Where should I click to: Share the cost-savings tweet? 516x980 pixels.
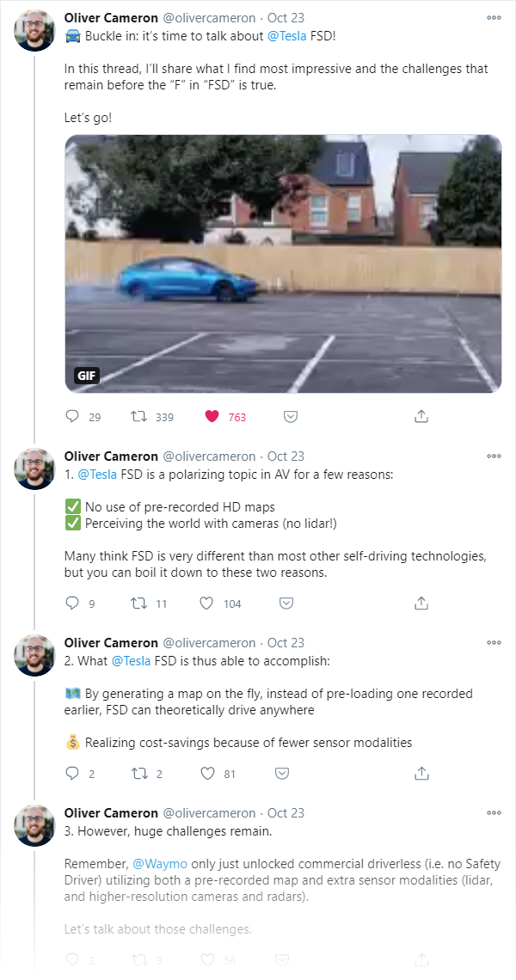pos(421,774)
